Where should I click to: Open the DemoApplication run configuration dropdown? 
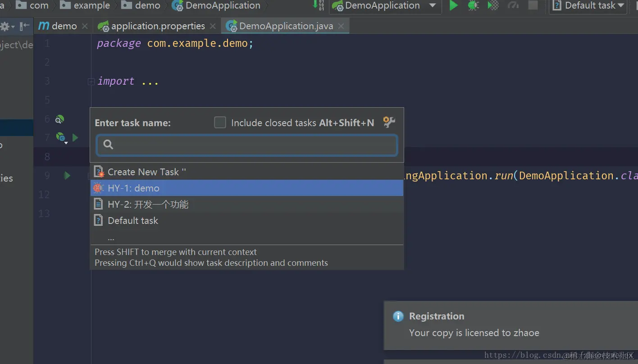384,6
